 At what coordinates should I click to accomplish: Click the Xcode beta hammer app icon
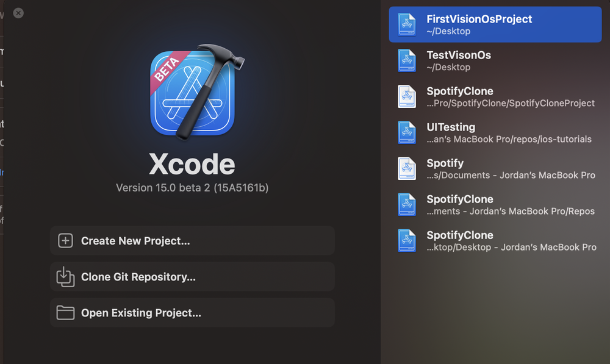(196, 92)
